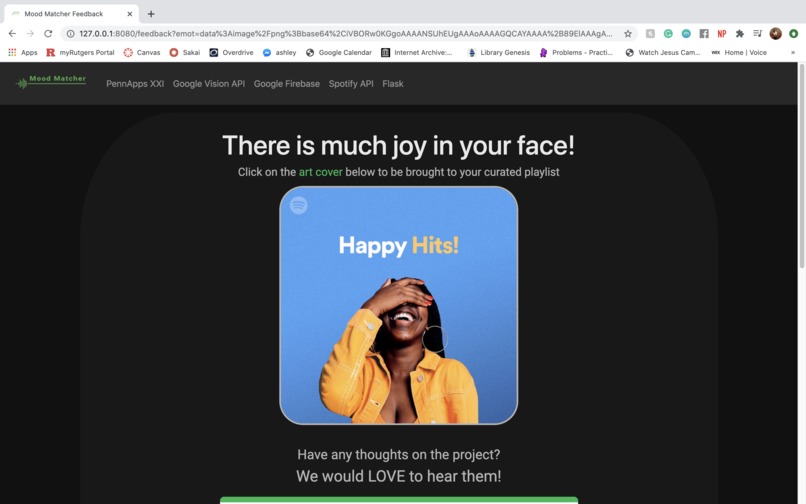
Task: Close the Mood Matcher Feedback tab
Action: click(130, 14)
